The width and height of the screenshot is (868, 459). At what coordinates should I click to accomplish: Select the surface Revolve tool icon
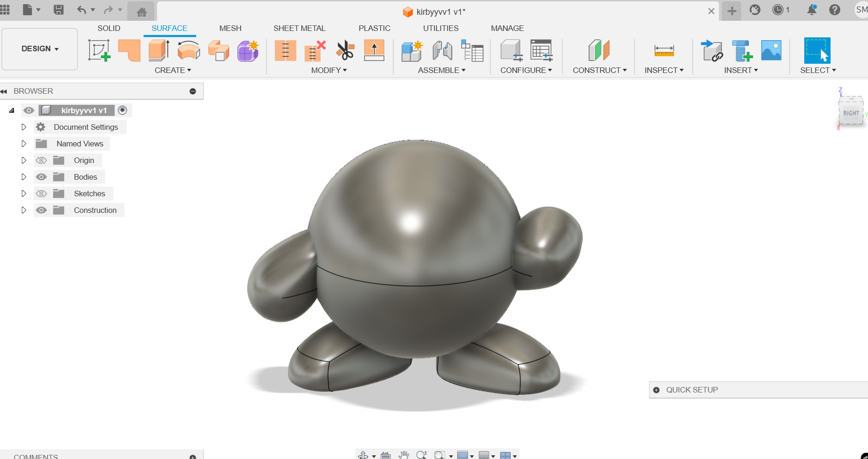click(x=188, y=50)
